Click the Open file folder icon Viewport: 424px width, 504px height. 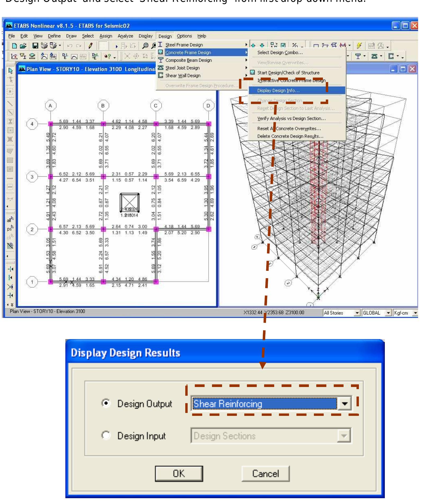tap(23, 46)
